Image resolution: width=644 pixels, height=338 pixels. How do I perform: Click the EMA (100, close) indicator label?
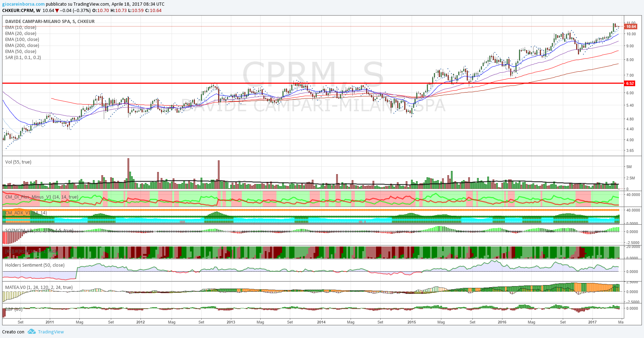(x=22, y=40)
